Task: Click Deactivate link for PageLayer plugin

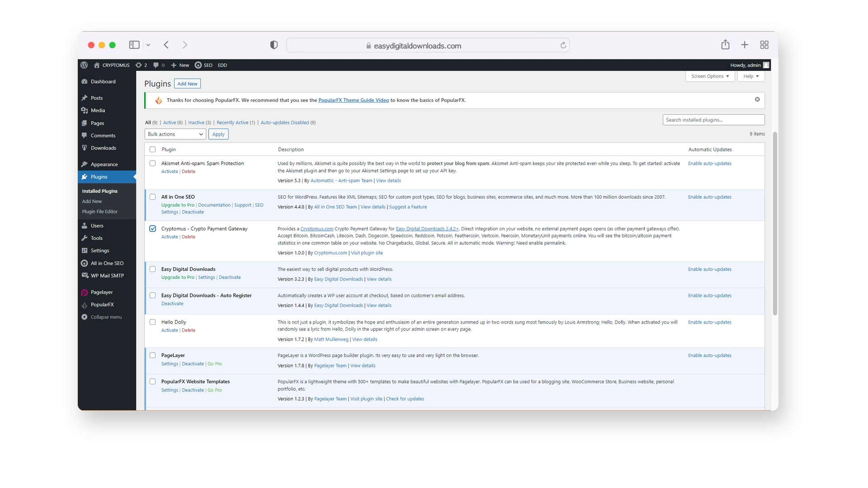Action: (x=193, y=363)
